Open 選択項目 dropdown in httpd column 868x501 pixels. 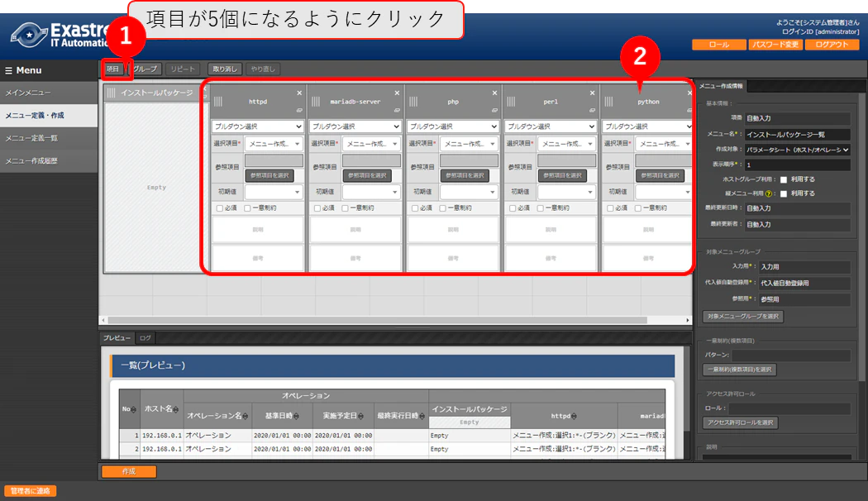click(274, 144)
